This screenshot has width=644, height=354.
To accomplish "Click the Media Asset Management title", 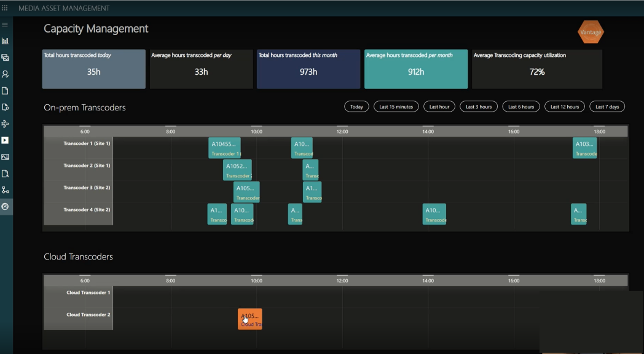I will tap(64, 8).
